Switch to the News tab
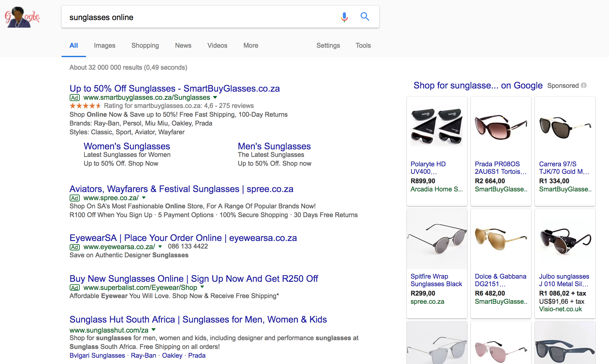This screenshot has height=364, width=609. pyautogui.click(x=183, y=45)
